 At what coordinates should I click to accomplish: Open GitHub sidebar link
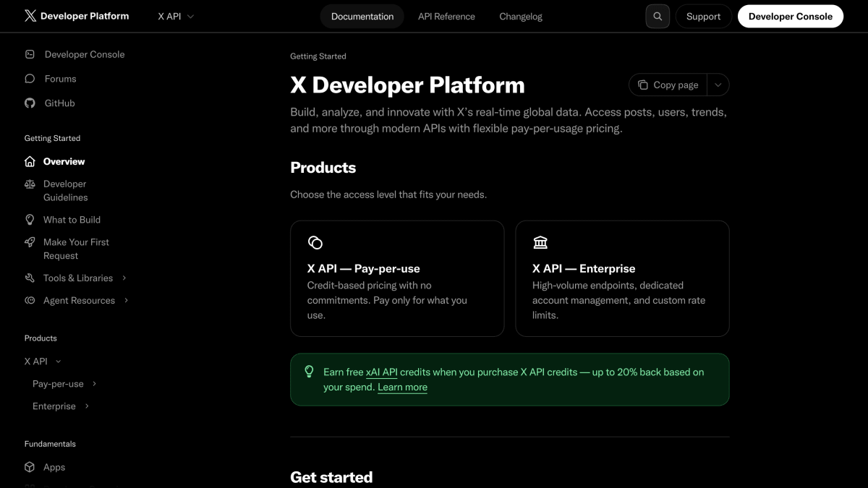[x=60, y=103]
